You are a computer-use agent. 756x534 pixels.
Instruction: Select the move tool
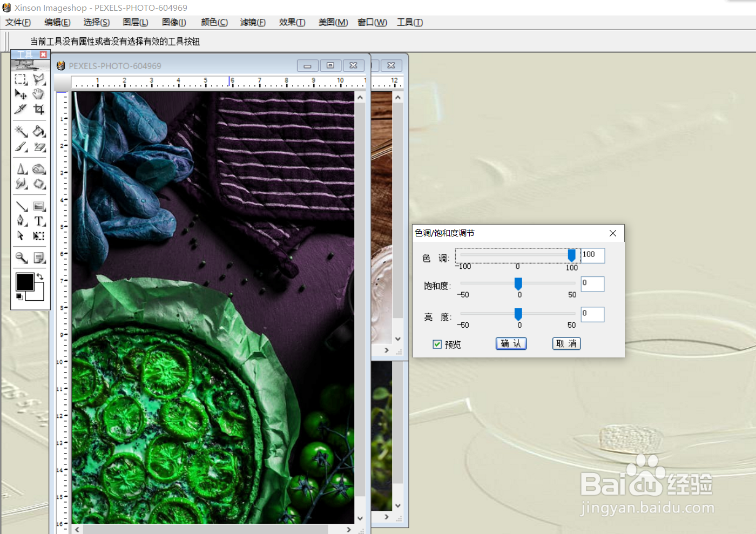[21, 94]
